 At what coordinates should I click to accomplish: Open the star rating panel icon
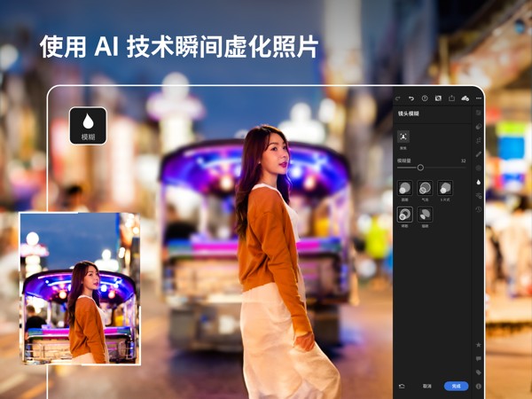click(479, 345)
